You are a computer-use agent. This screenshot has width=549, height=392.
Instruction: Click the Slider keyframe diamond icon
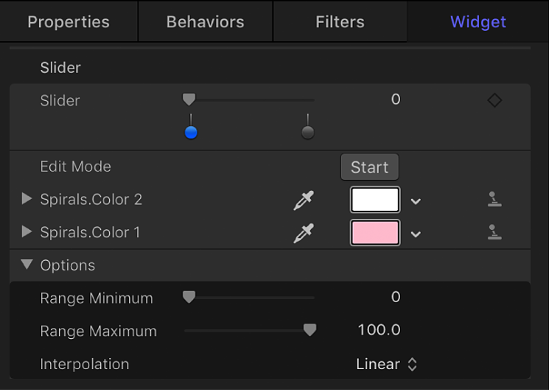point(494,100)
